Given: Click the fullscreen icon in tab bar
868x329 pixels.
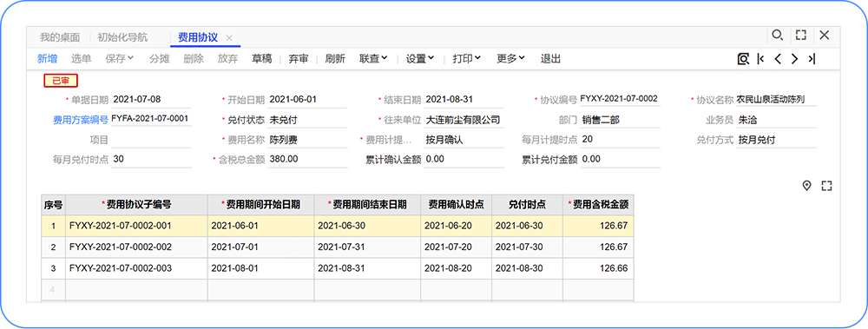Looking at the screenshot, I should (x=800, y=36).
